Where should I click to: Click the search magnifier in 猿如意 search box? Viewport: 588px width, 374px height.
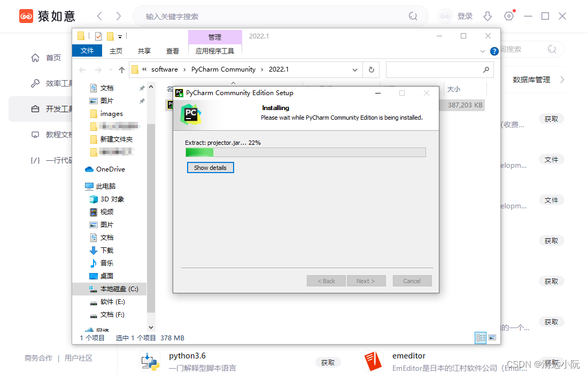click(413, 16)
